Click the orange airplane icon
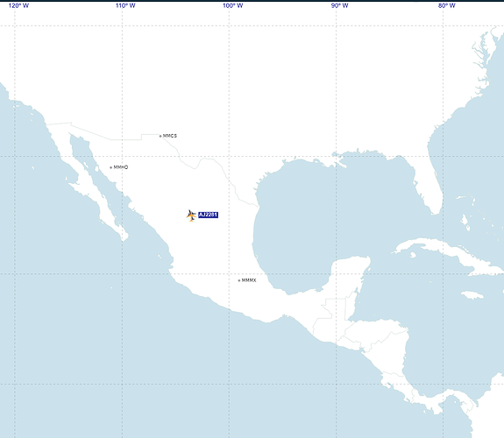The width and height of the screenshot is (504, 438). [191, 215]
